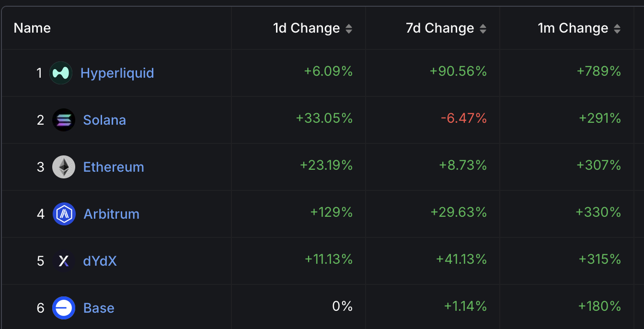Open the Base link
The width and height of the screenshot is (644, 329).
[x=98, y=308]
